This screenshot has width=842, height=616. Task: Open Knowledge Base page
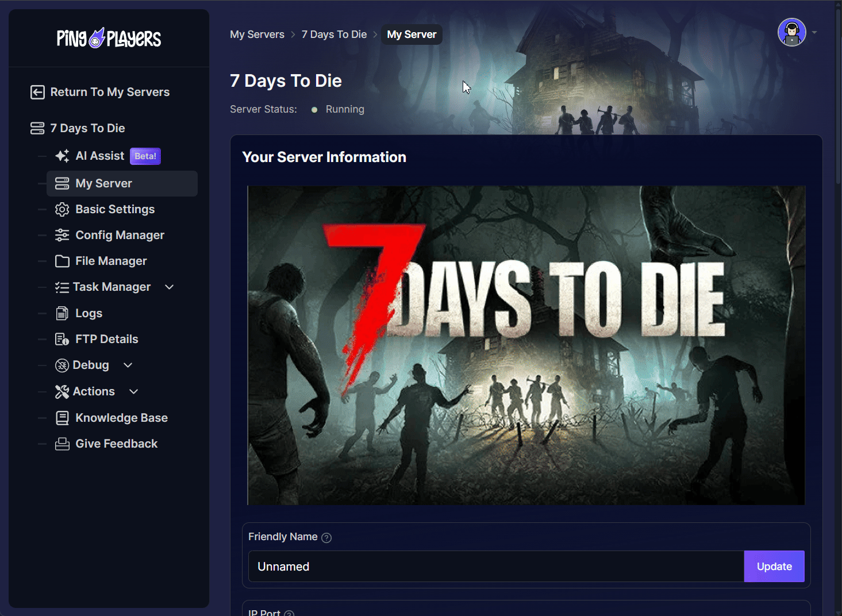coord(121,418)
